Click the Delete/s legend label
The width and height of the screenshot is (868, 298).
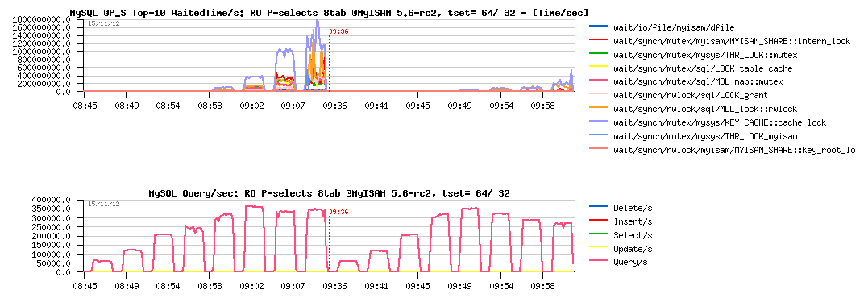coord(632,208)
